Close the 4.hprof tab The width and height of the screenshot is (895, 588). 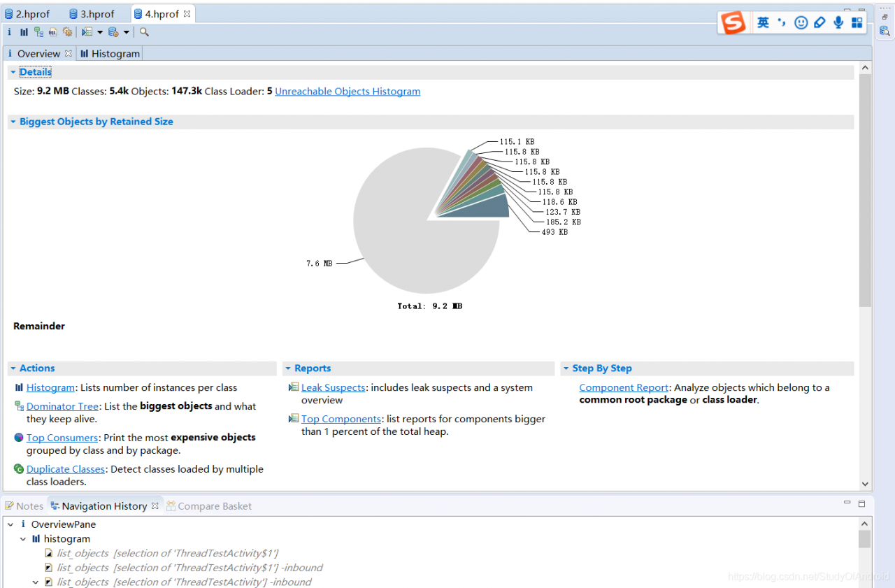(187, 14)
